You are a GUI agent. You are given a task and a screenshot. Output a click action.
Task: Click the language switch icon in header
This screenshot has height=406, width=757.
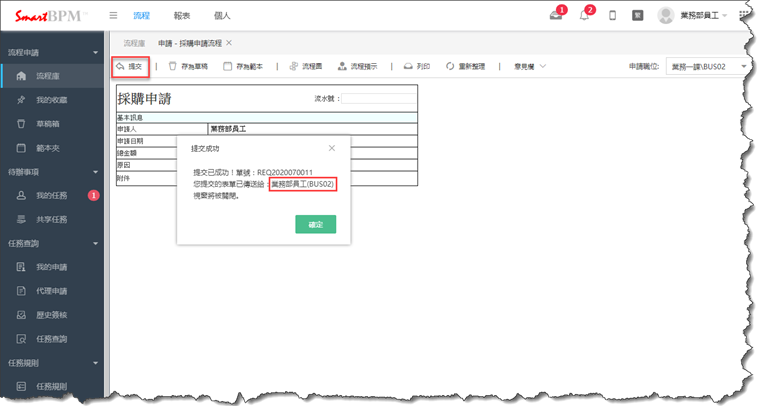[x=638, y=15]
